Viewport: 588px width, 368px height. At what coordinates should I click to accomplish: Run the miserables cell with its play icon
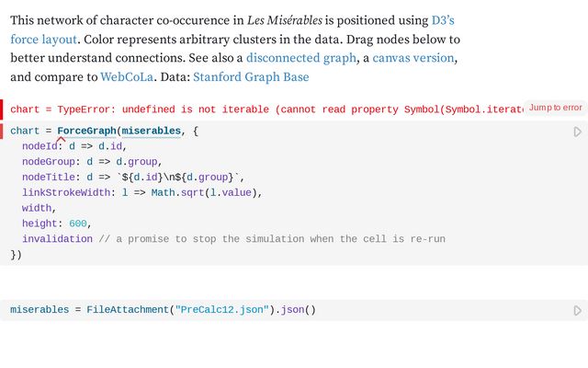click(x=577, y=311)
